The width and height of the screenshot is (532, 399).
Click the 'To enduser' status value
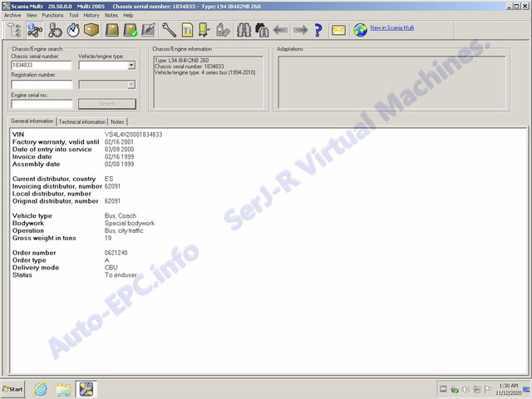click(x=121, y=275)
